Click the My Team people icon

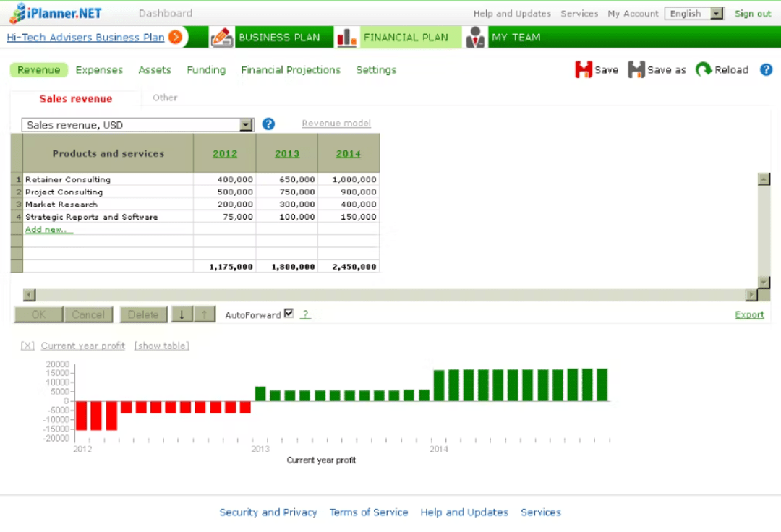(x=475, y=37)
